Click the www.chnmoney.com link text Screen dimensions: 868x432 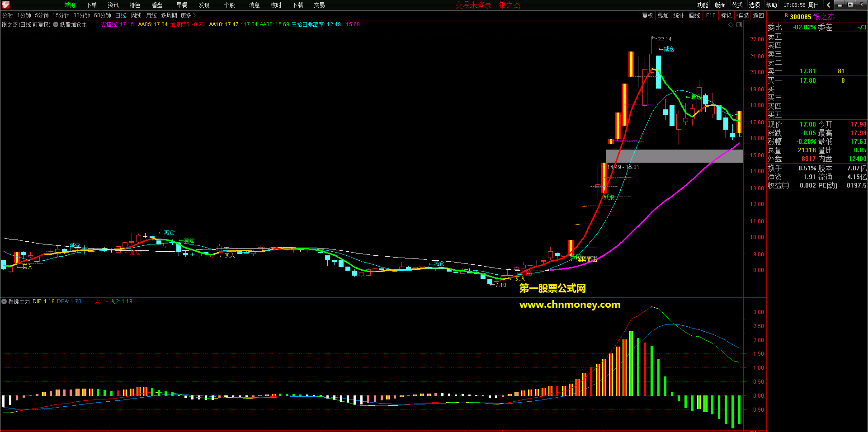point(570,305)
